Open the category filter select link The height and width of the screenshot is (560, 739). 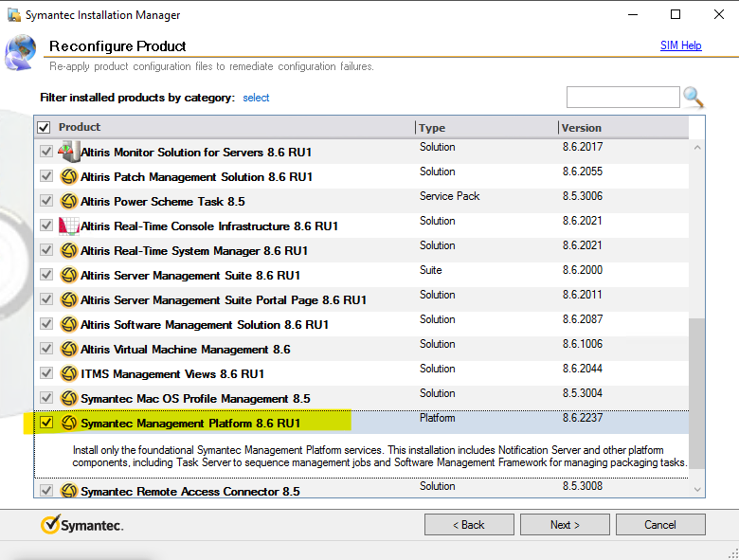pyautogui.click(x=256, y=98)
